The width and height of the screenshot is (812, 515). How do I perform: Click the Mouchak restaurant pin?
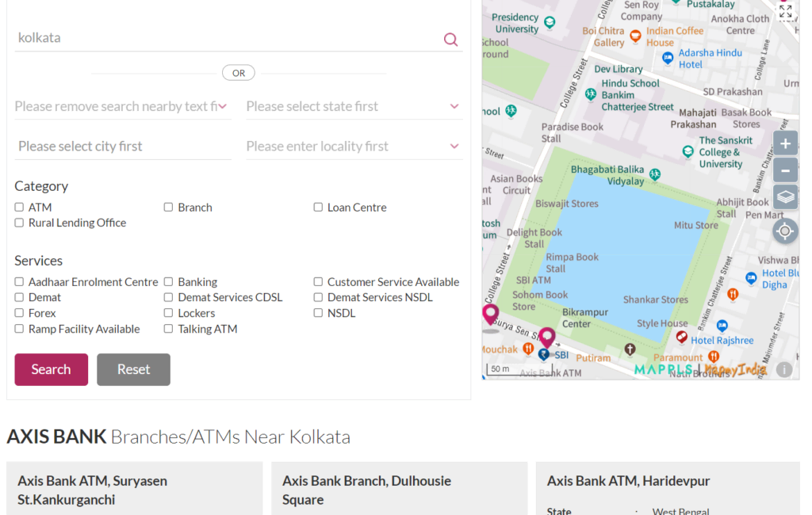click(528, 349)
